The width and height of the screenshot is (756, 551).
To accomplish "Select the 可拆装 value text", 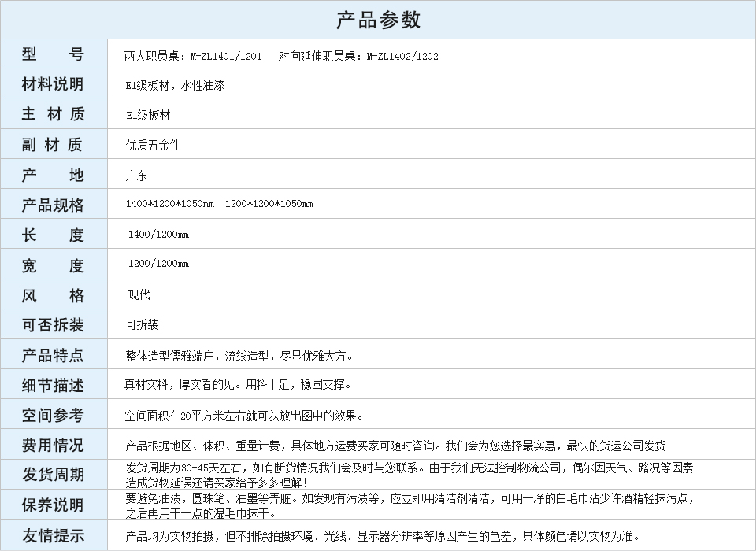I will click(142, 324).
